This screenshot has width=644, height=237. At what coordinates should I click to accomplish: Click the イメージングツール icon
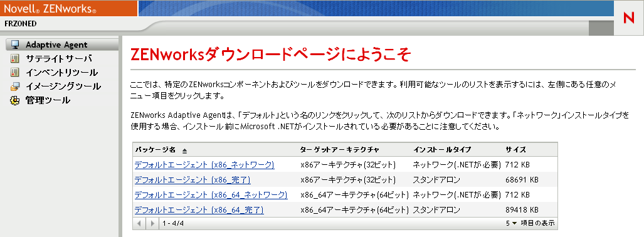tap(15, 87)
